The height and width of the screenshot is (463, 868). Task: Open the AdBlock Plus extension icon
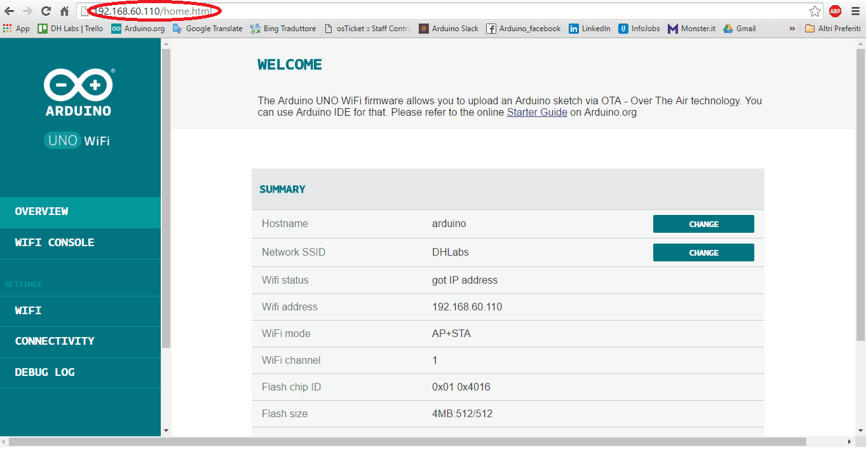(x=835, y=11)
